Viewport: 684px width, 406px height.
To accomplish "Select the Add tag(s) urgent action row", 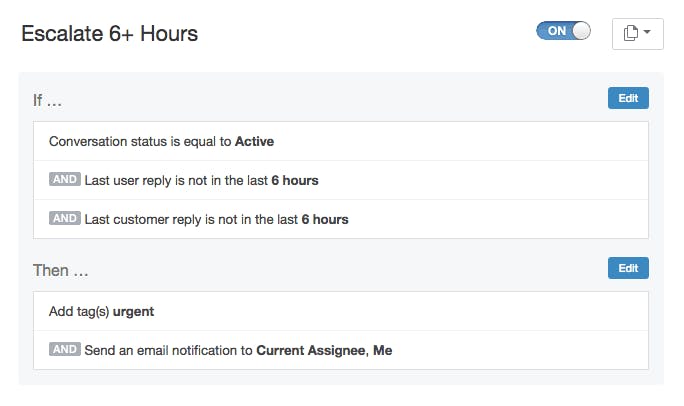I will pos(340,311).
